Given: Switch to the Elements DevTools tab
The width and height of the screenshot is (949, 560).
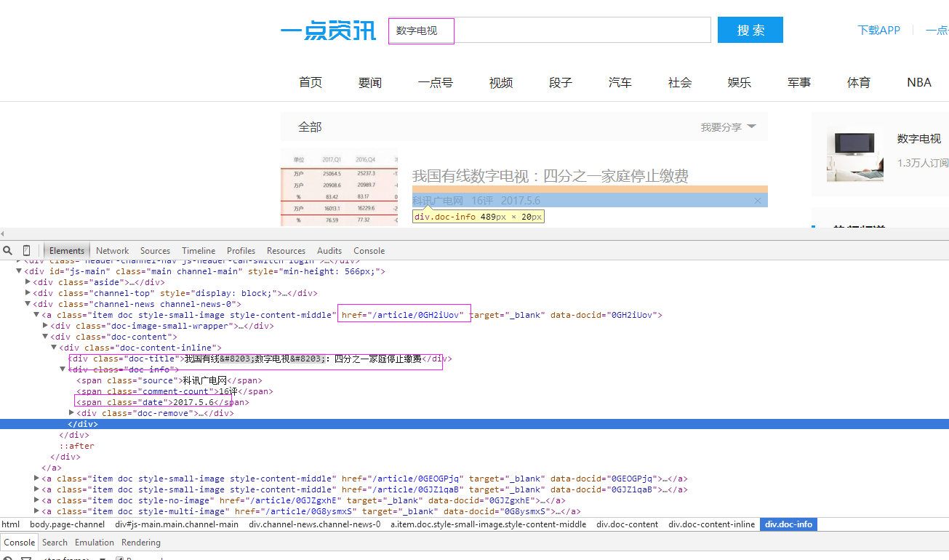Looking at the screenshot, I should (67, 250).
